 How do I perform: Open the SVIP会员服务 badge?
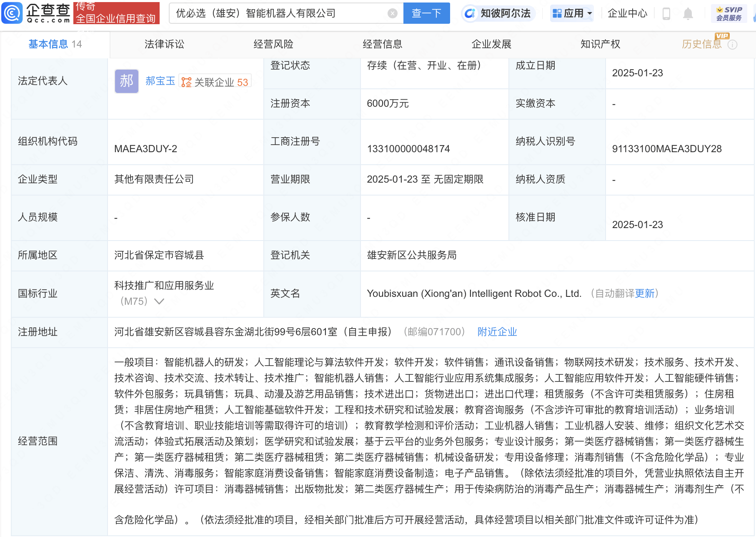pos(728,13)
